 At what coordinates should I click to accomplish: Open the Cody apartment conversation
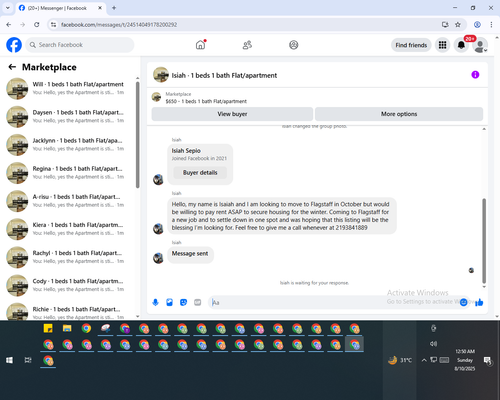pos(68,285)
